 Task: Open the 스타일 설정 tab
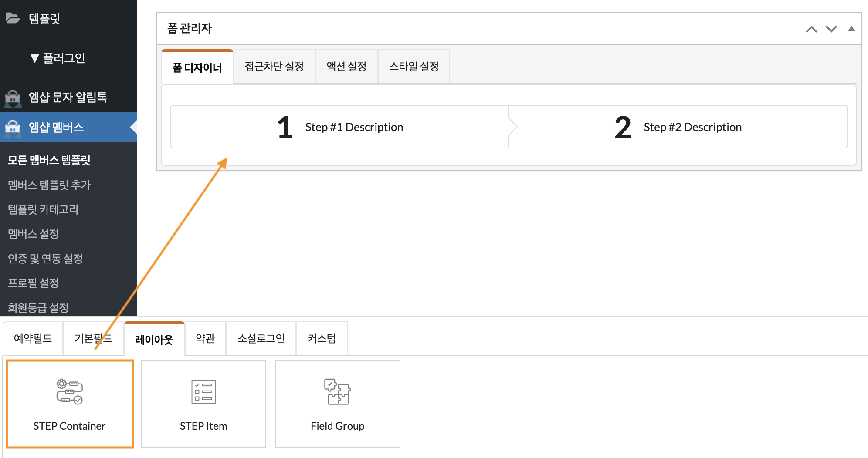point(414,67)
